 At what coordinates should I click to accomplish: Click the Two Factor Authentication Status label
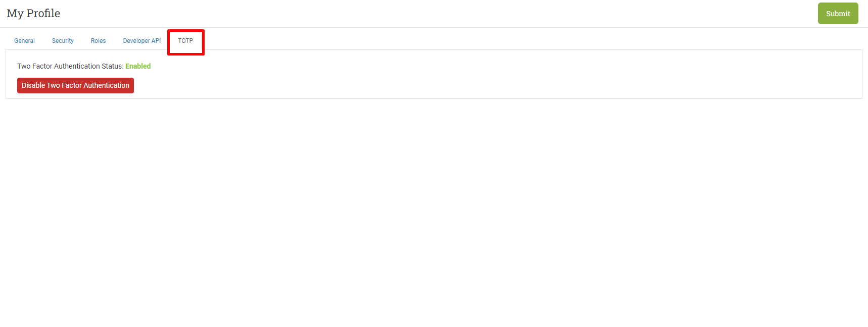point(70,66)
